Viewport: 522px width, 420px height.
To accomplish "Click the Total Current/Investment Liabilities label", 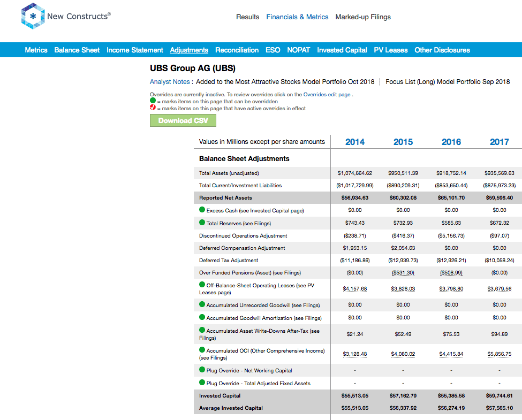I will click(240, 185).
